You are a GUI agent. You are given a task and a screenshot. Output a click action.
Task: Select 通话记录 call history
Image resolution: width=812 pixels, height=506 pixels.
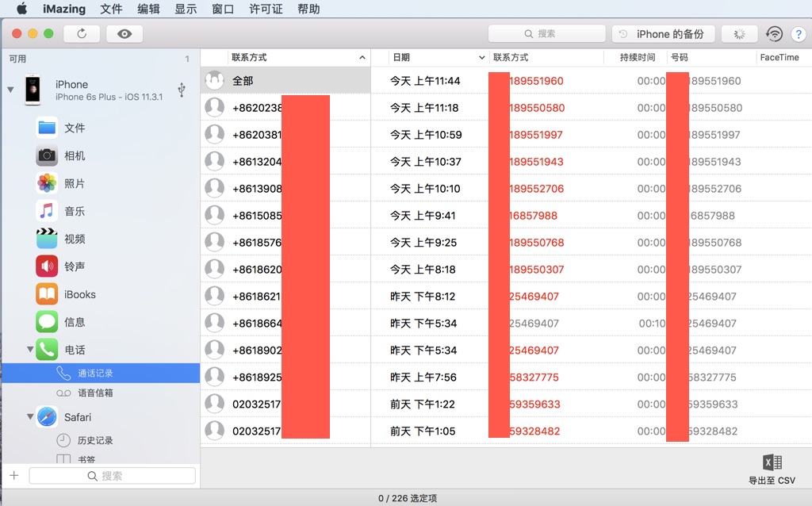pyautogui.click(x=101, y=373)
